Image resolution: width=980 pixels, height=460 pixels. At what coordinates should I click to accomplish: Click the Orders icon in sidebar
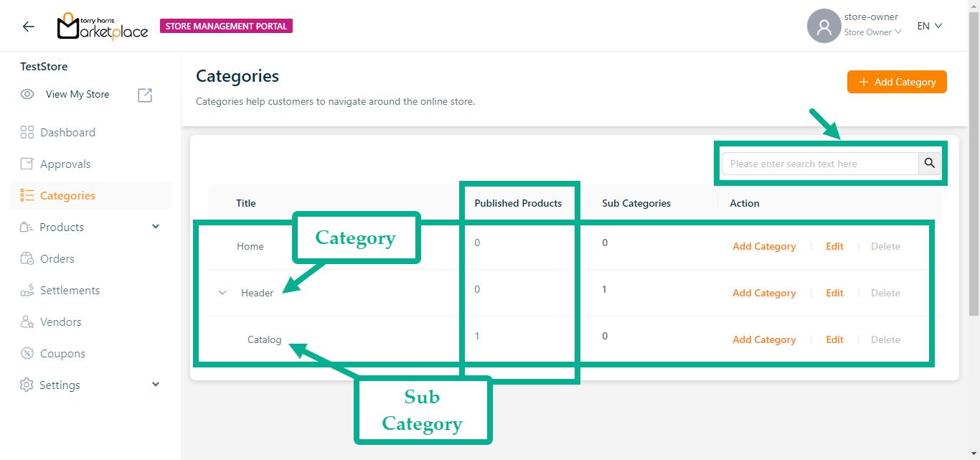pos(27,258)
